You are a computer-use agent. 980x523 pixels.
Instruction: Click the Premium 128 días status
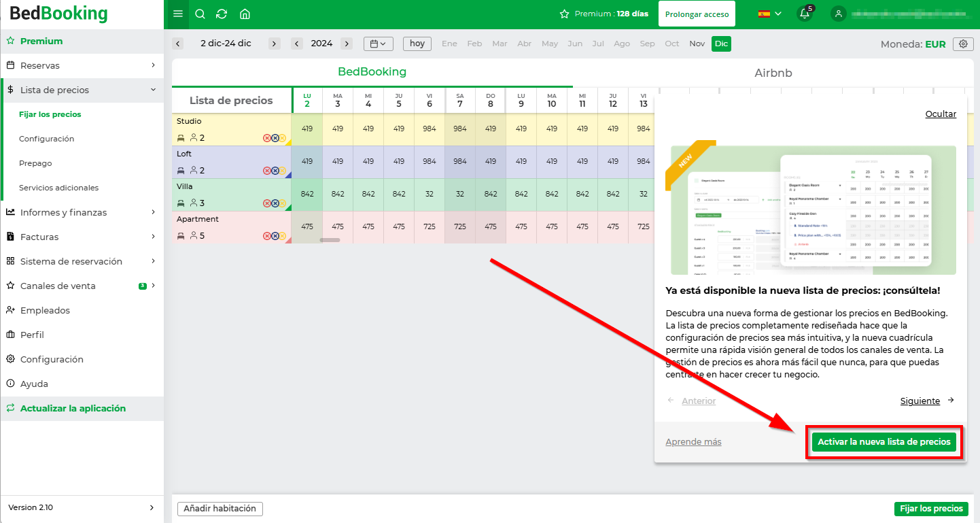[x=603, y=14]
